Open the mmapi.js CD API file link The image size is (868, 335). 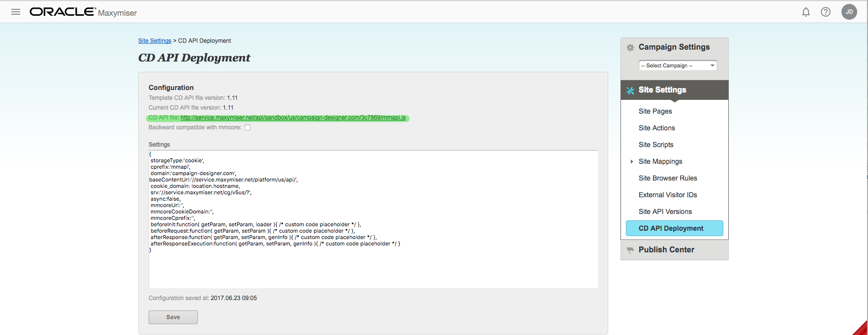point(293,118)
